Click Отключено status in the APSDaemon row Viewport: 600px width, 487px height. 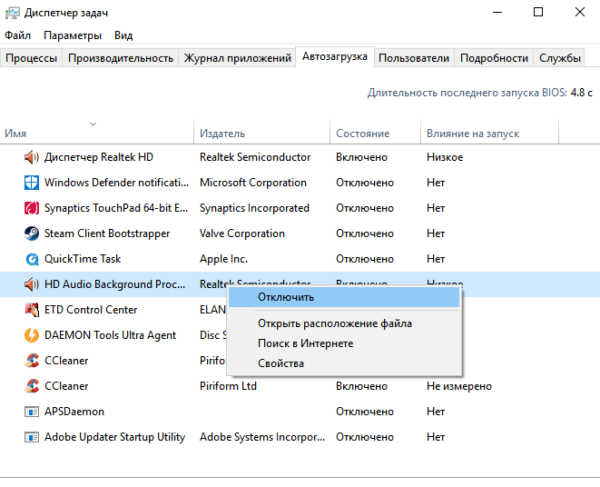coord(365,412)
